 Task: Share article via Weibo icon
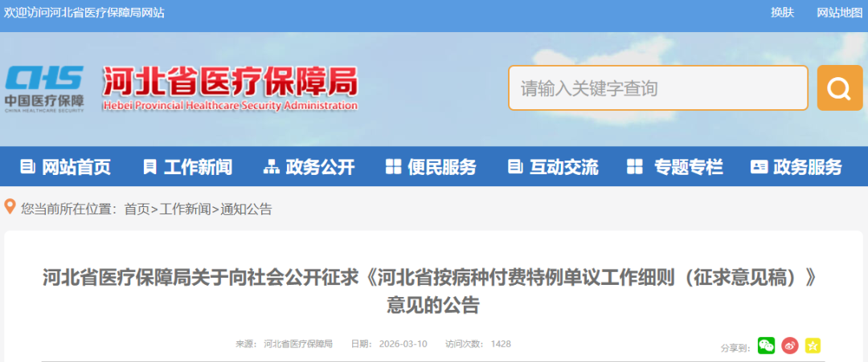(790, 346)
